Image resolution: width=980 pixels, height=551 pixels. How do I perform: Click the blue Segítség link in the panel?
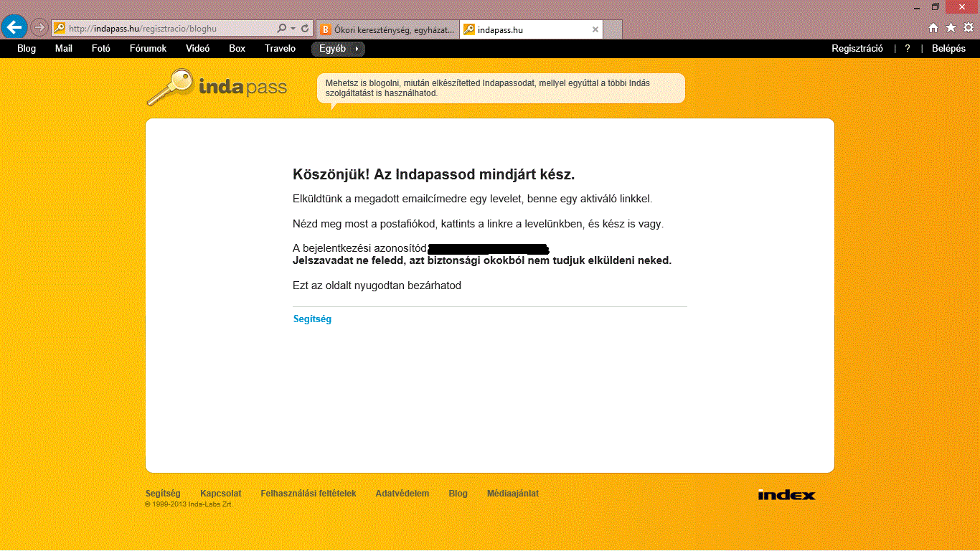[312, 319]
